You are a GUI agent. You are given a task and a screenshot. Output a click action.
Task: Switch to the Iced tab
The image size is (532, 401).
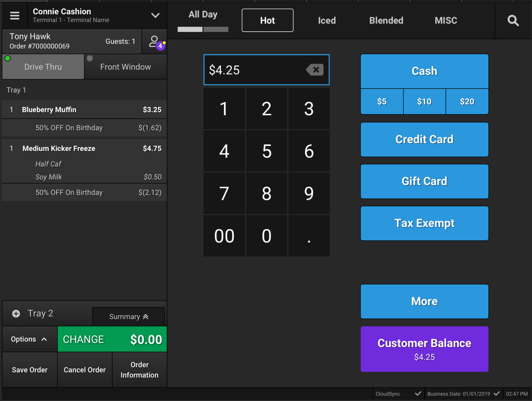click(x=327, y=20)
